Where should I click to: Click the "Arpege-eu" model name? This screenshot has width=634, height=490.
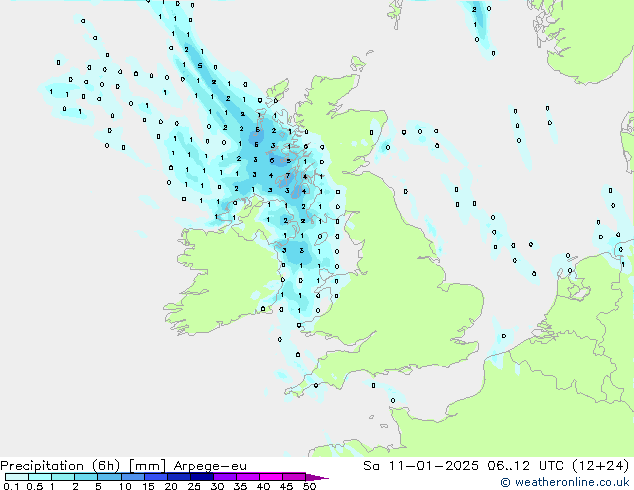point(210,466)
